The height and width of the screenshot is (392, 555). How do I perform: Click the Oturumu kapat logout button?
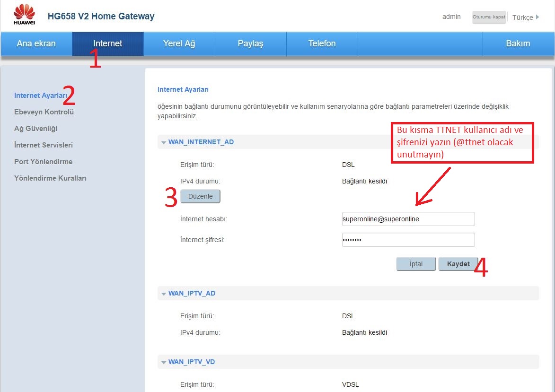[x=489, y=17]
